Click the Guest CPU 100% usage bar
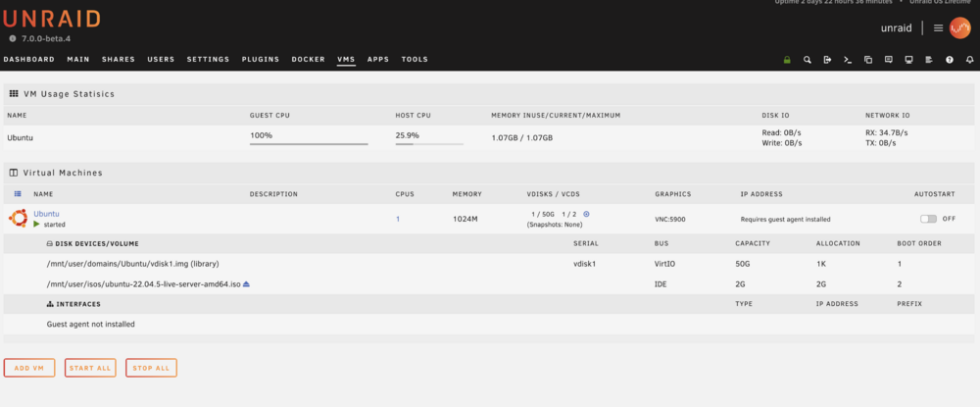Image resolution: width=980 pixels, height=407 pixels. tap(309, 144)
